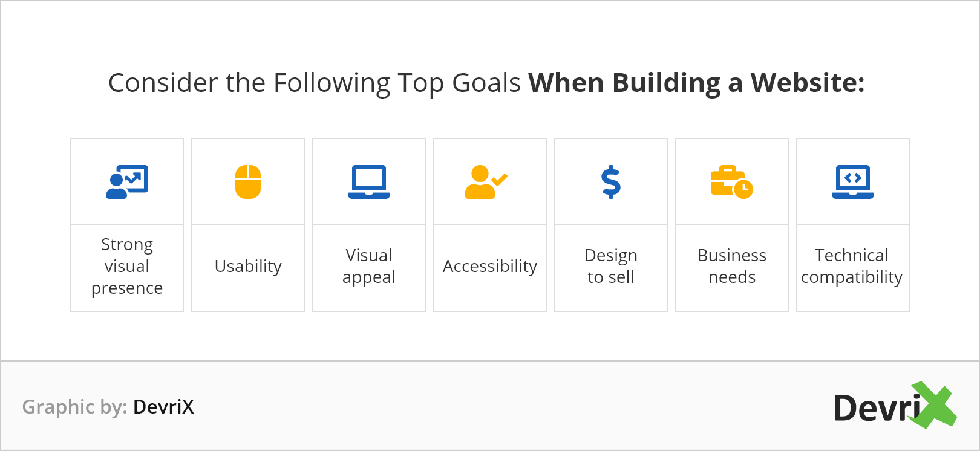980x451 pixels.
Task: Click the yellow briefcase clock icon
Action: pyautogui.click(x=732, y=182)
